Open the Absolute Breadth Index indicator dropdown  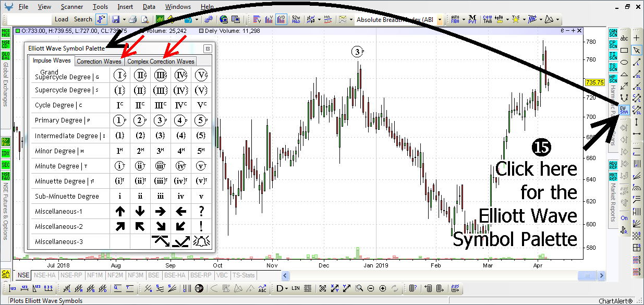440,20
